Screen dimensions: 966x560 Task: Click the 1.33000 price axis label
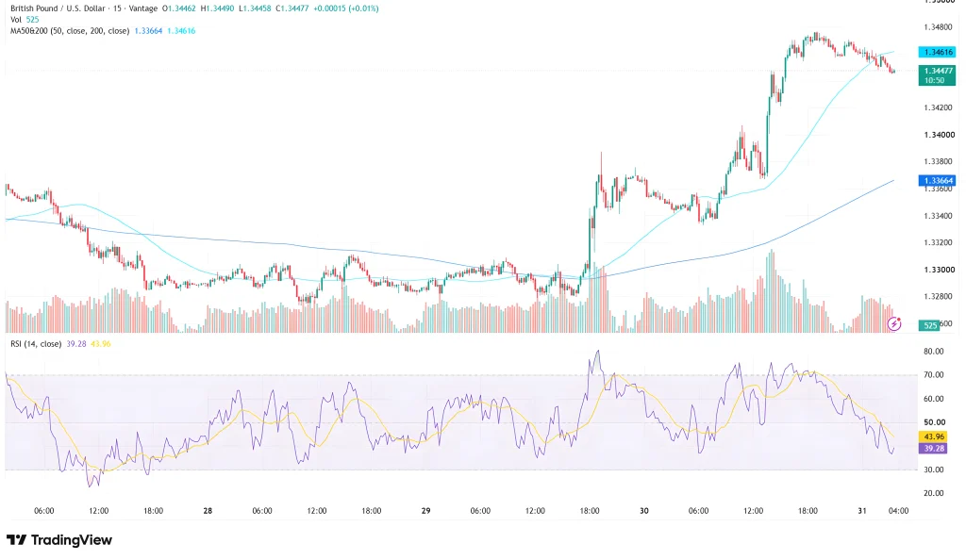(x=939, y=270)
